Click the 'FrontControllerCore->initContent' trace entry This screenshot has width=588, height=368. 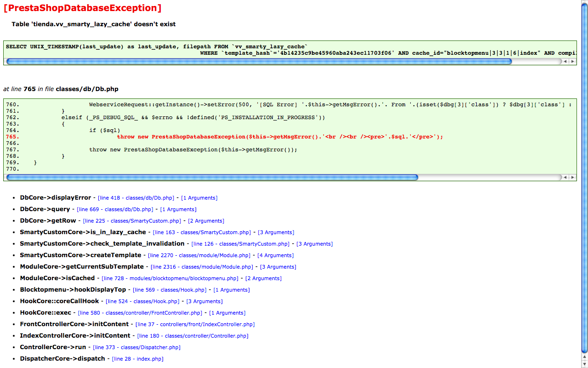click(74, 324)
